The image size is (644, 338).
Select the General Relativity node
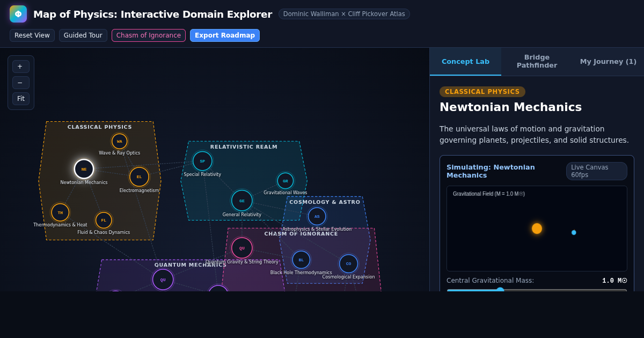[242, 201]
